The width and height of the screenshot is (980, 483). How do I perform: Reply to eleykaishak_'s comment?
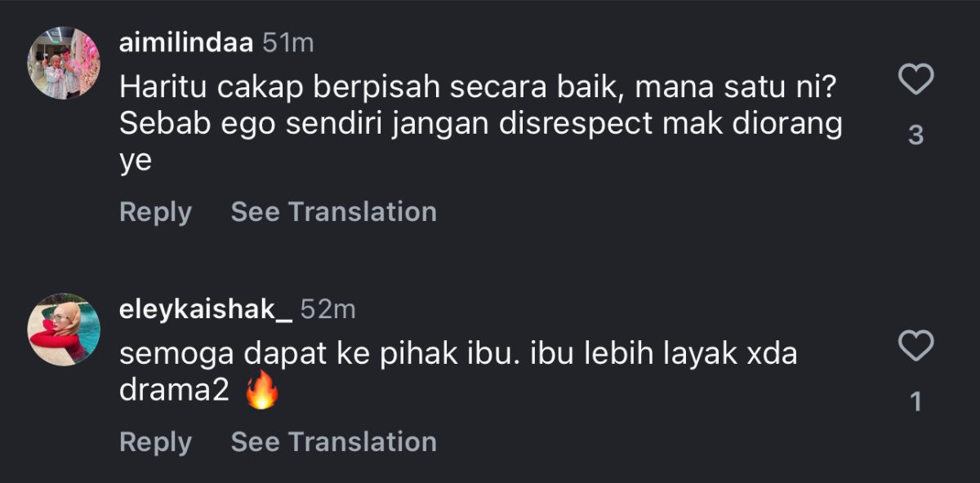click(155, 442)
